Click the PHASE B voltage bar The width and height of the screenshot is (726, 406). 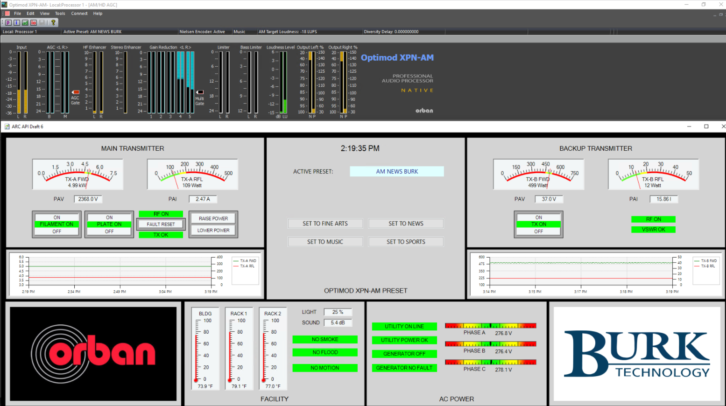click(x=490, y=344)
